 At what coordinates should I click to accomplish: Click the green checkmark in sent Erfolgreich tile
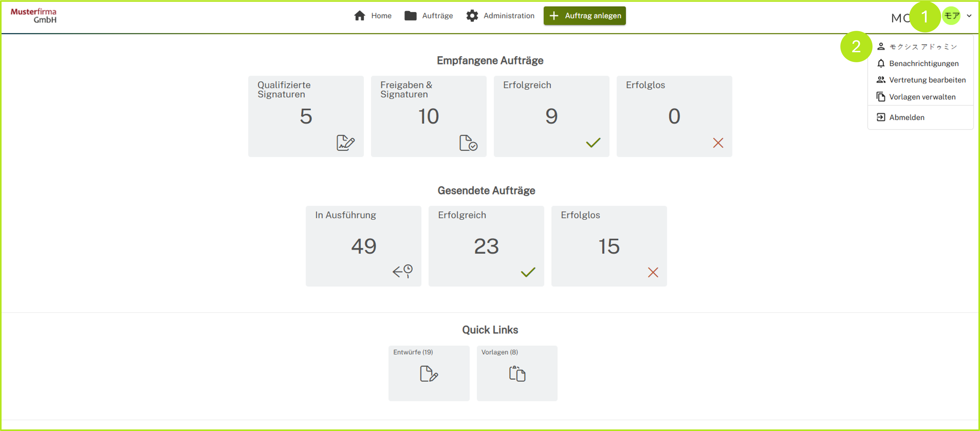tap(528, 272)
